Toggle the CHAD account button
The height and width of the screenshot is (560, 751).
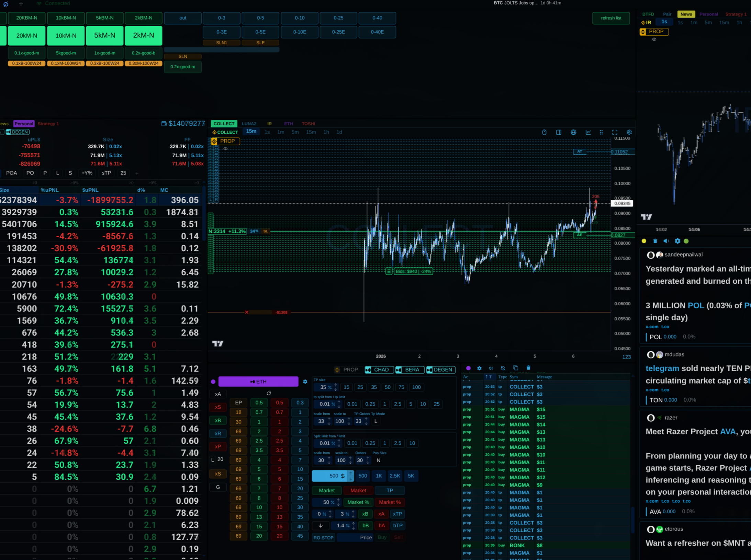pyautogui.click(x=379, y=369)
